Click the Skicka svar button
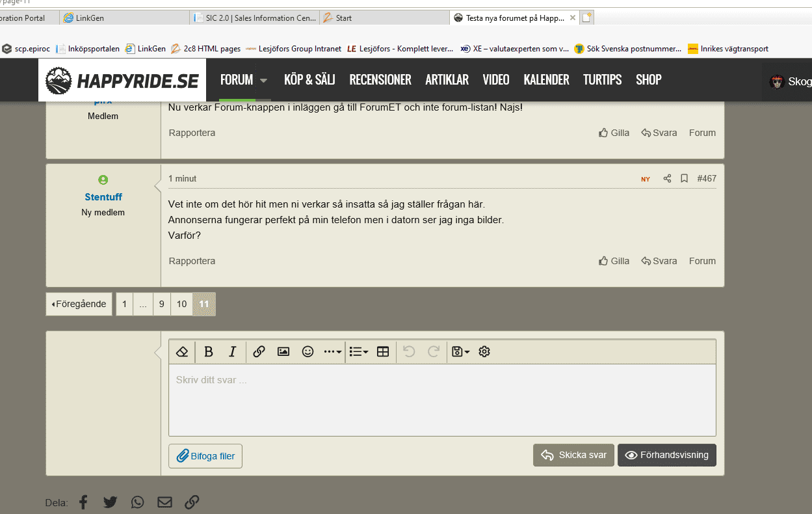812x514 pixels. [x=573, y=455]
